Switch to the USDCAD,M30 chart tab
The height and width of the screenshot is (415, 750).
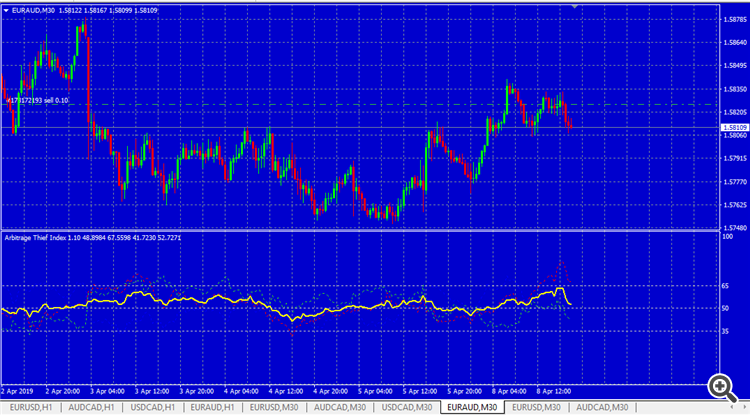(x=407, y=407)
